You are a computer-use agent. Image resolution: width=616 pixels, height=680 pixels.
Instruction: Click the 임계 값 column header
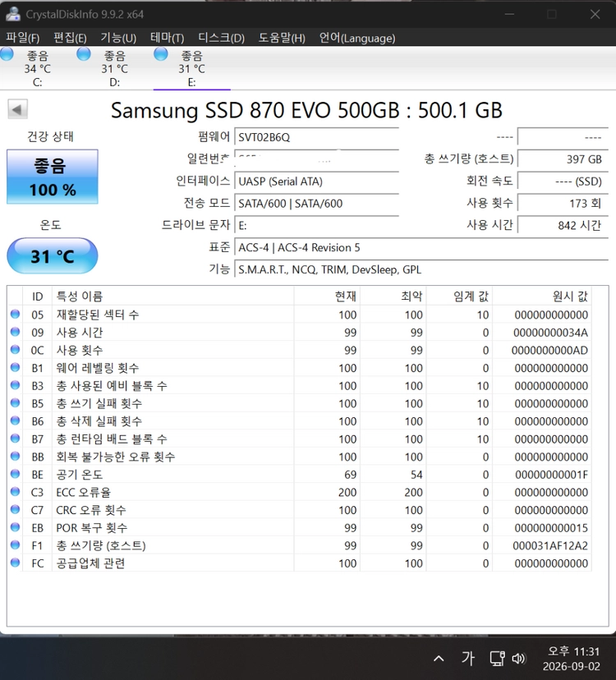click(459, 296)
